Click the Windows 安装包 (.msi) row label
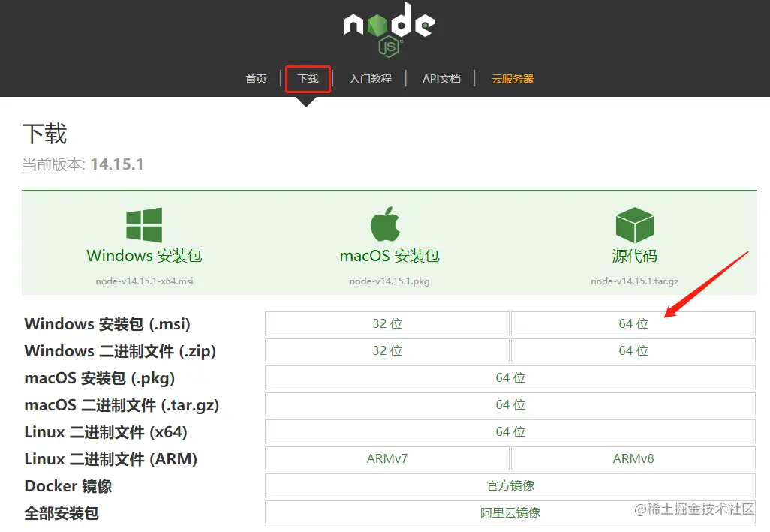This screenshot has height=532, width=770. coord(107,324)
